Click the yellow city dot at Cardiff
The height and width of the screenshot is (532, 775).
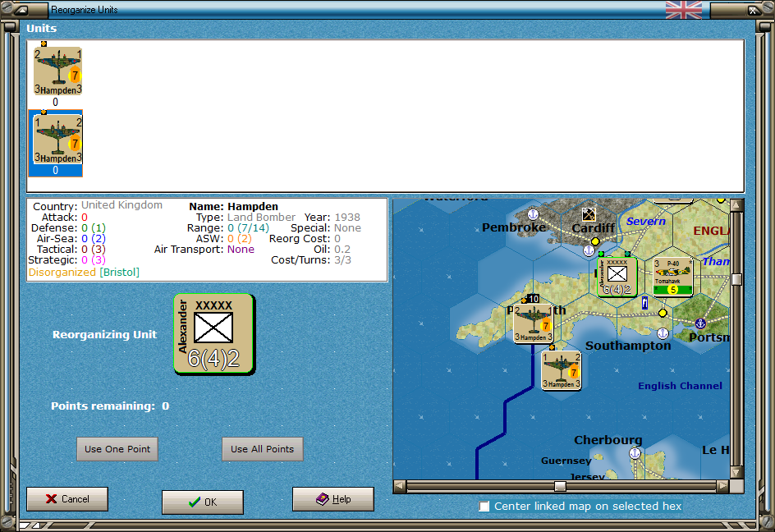(x=595, y=241)
